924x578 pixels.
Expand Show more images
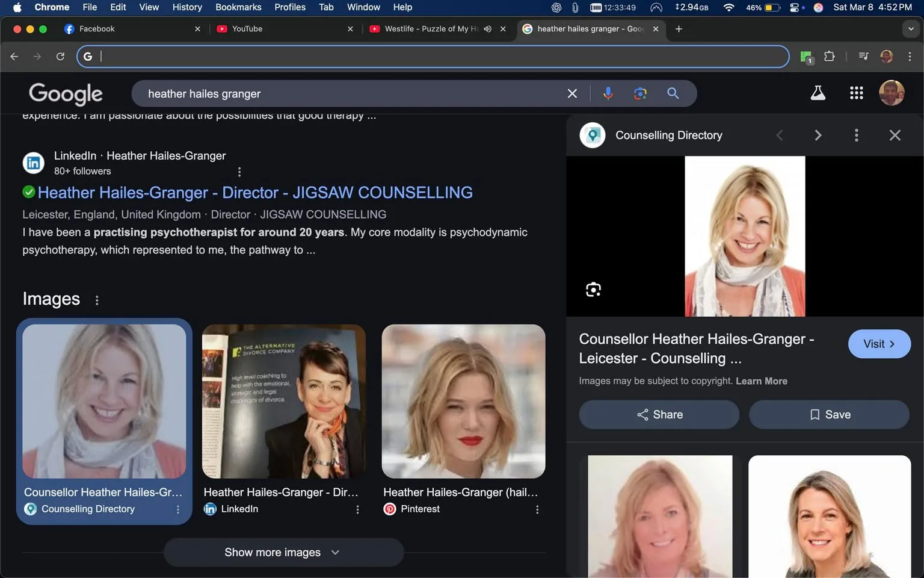[283, 552]
